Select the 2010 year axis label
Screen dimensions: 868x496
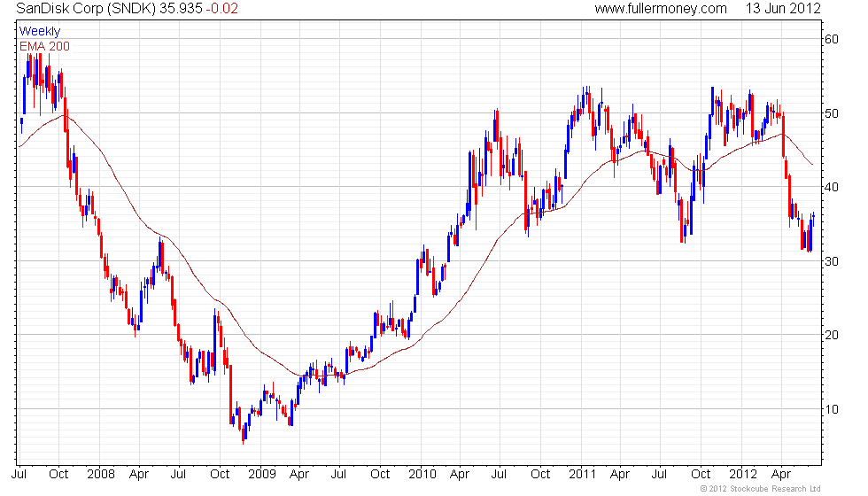pos(422,474)
